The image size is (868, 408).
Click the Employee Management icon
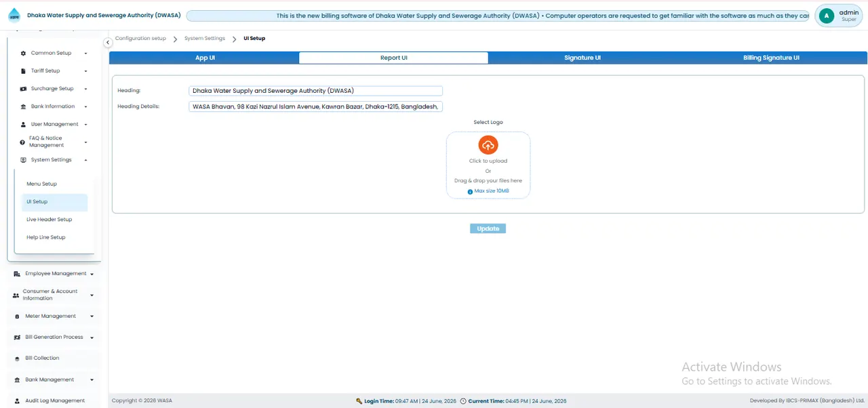tap(17, 274)
